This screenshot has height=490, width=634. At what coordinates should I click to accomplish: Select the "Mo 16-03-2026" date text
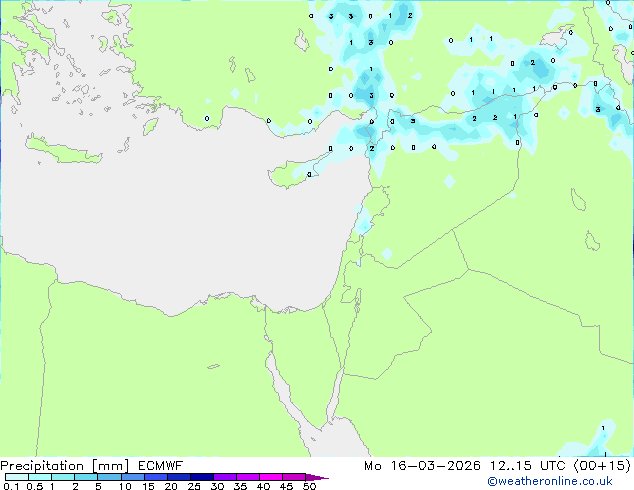[x=422, y=466]
